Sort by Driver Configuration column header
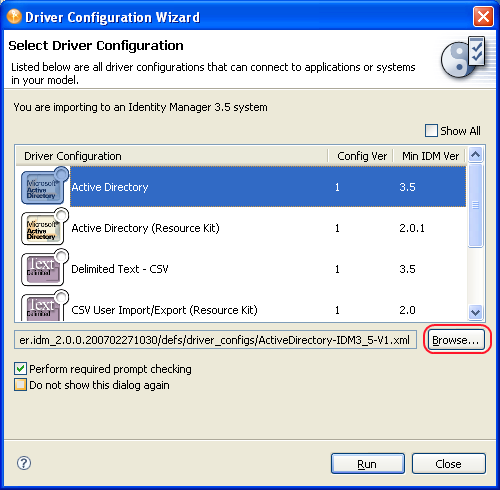 (x=172, y=156)
